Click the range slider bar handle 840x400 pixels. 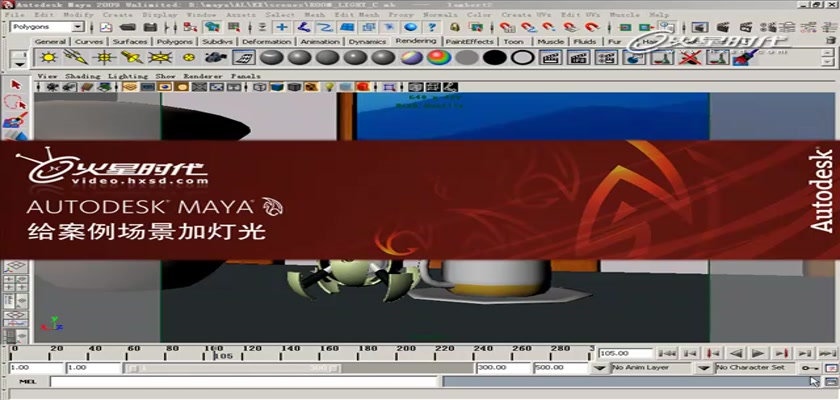click(x=234, y=368)
